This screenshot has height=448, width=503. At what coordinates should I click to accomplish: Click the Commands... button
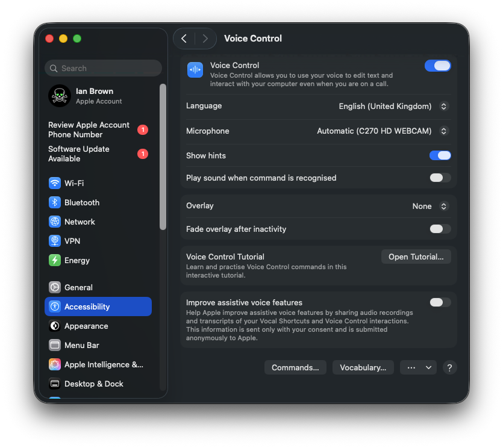[x=295, y=367]
